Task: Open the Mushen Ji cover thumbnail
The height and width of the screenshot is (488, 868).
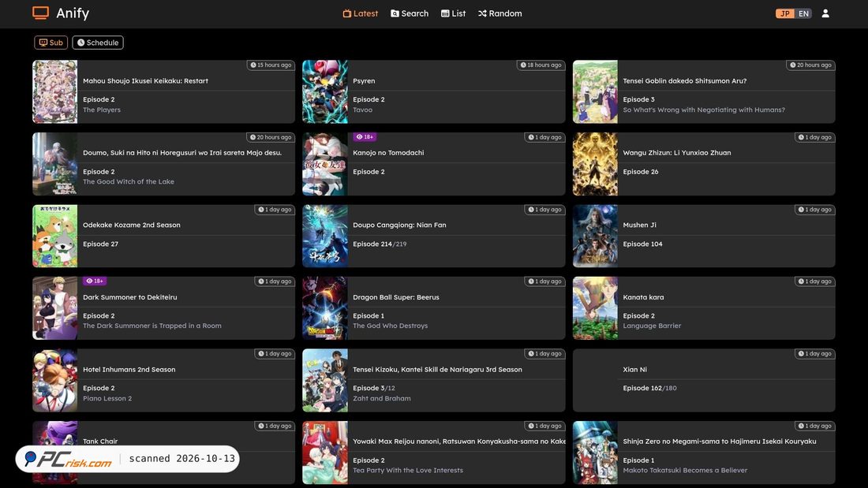Action: 595,236
